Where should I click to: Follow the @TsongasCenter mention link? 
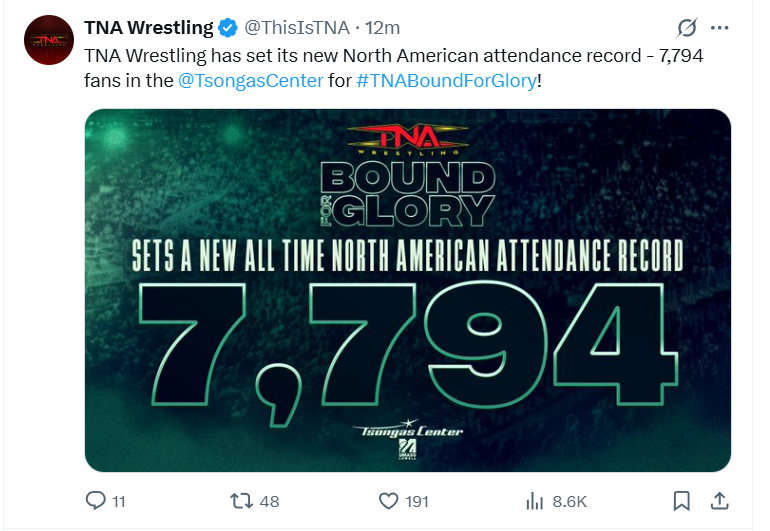click(250, 80)
